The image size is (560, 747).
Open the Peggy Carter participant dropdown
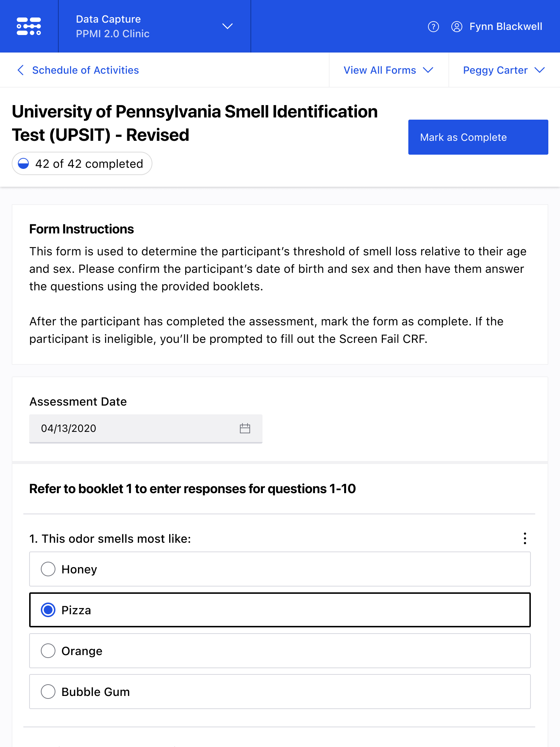pos(504,70)
